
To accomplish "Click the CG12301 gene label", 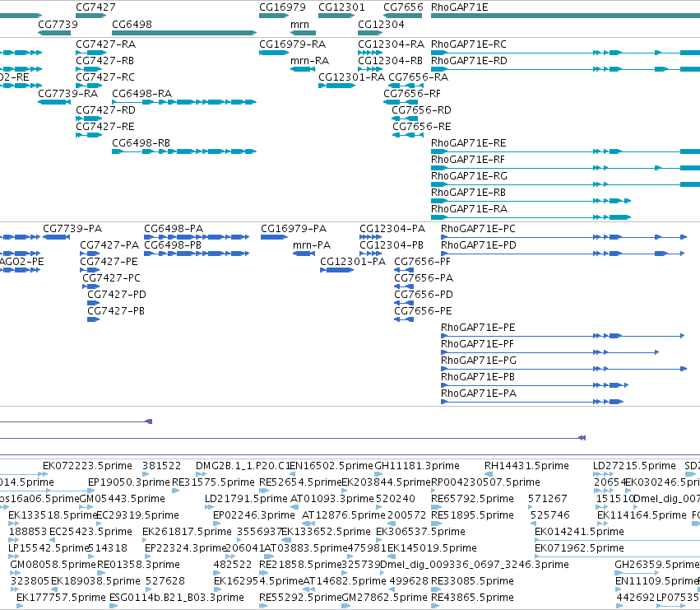I will point(341,7).
